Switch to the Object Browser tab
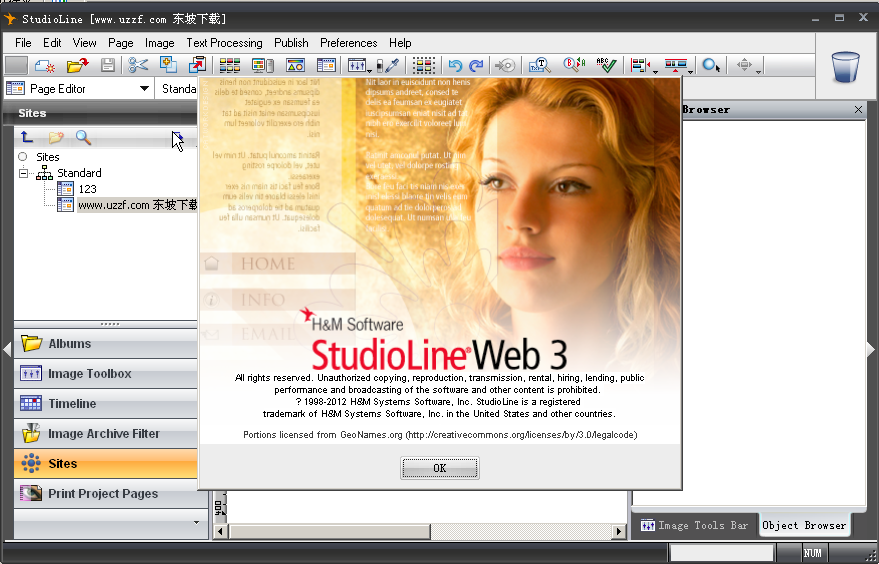The image size is (879, 564). point(804,525)
